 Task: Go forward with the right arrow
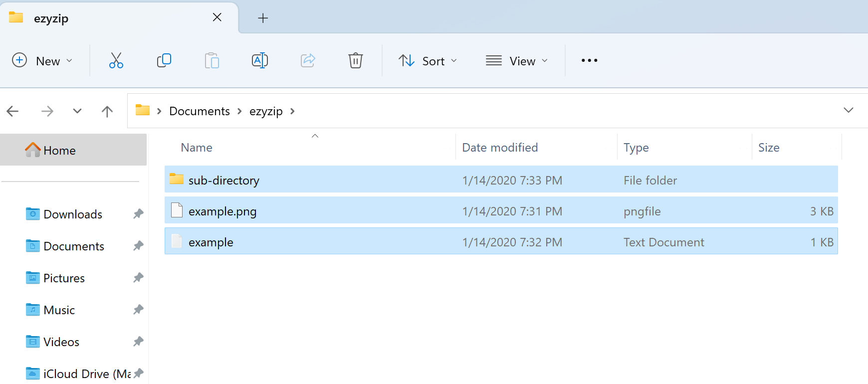pos(47,111)
